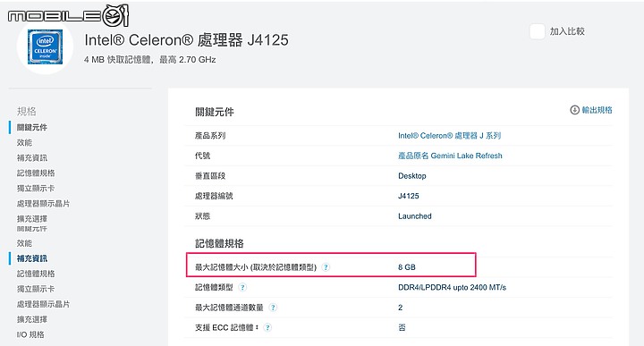Go to I/O 規格 in the sidebar
Viewport: 644px width, 346px height.
click(x=30, y=334)
